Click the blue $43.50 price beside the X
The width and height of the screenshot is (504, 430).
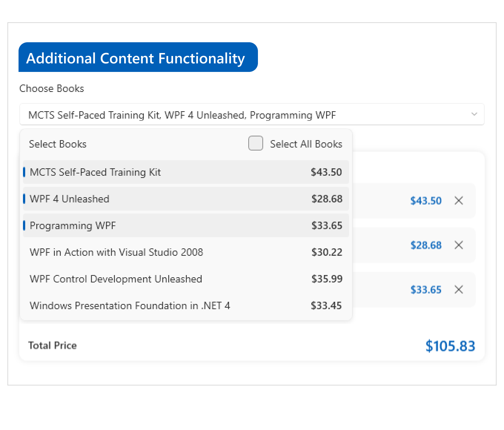426,201
